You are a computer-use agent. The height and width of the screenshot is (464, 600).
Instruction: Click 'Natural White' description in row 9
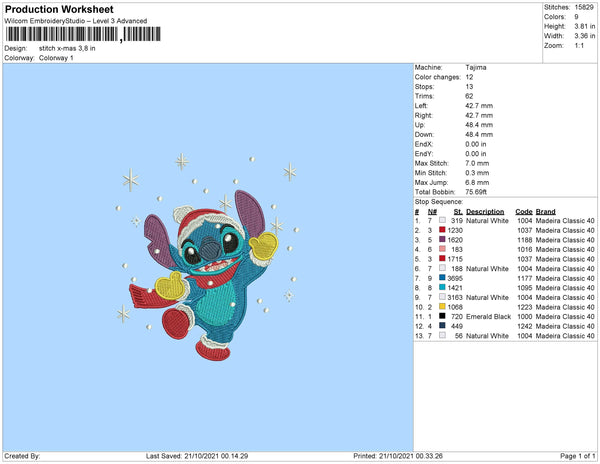[x=488, y=297]
